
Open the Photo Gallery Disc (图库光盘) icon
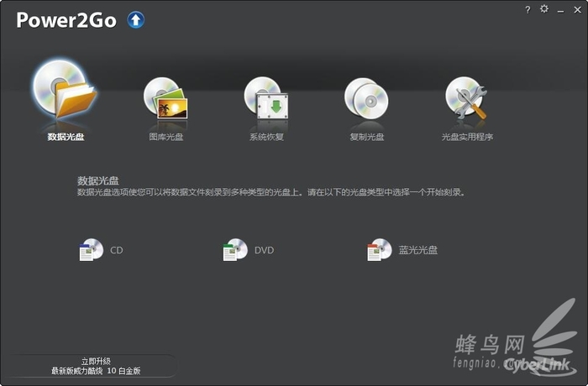click(165, 98)
